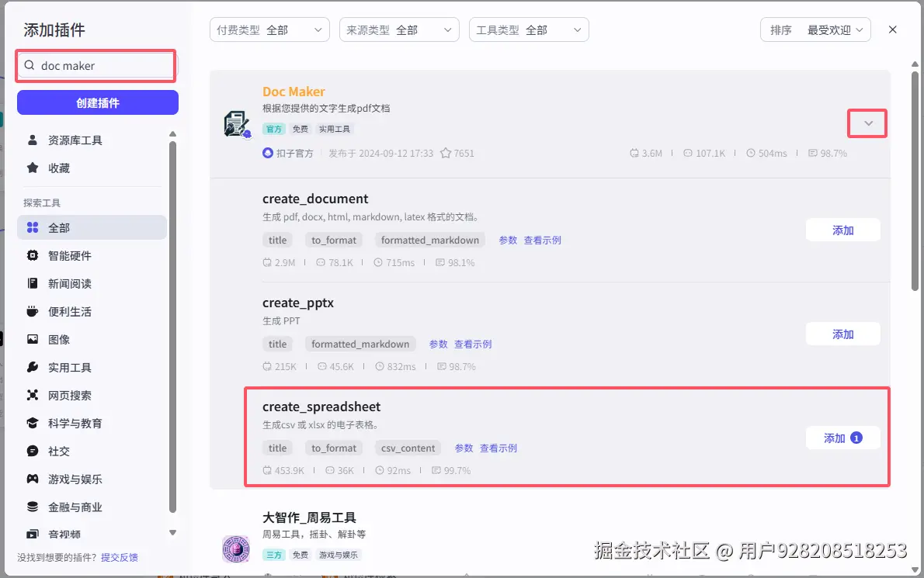Select the 网页搜索 category

tap(92, 395)
